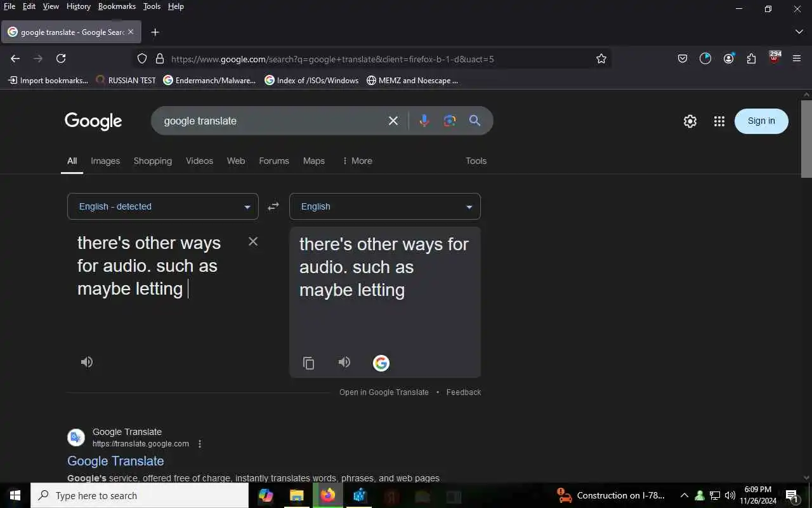812x508 pixels.
Task: Open Endermanch/Malware bookmark
Action: pos(209,81)
